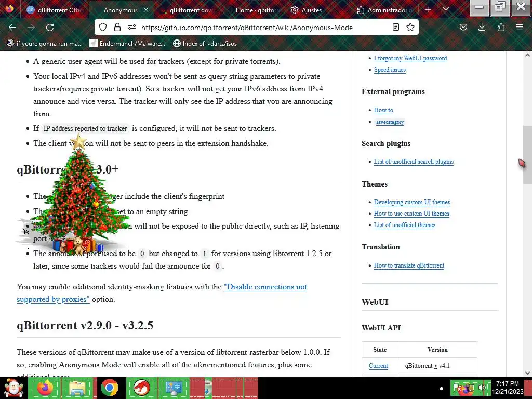The image size is (532, 399).
Task: Click the scrollbar down arrow
Action: pyautogui.click(x=527, y=373)
